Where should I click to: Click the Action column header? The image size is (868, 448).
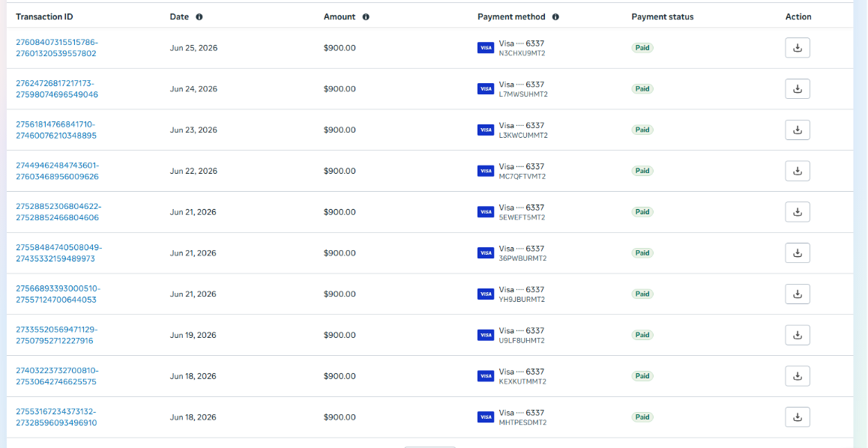pyautogui.click(x=798, y=16)
